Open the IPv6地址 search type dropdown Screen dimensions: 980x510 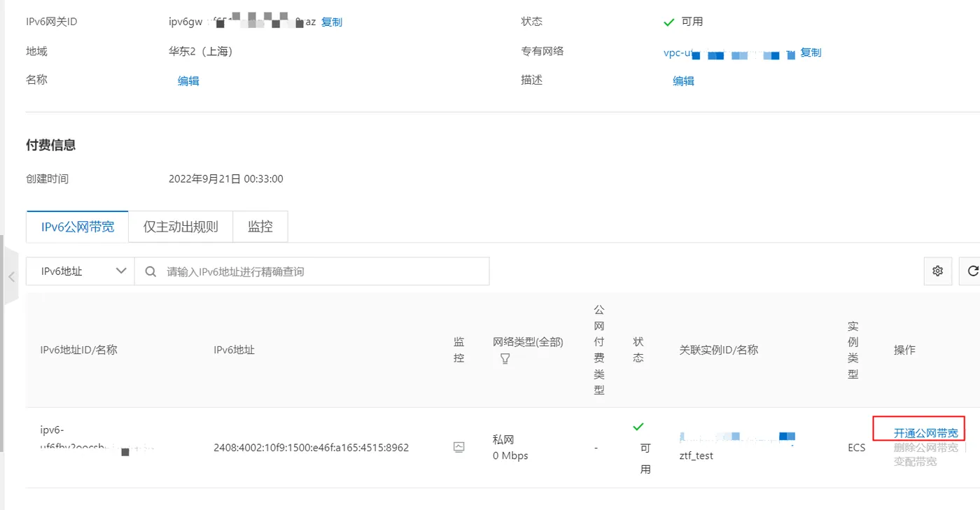80,271
